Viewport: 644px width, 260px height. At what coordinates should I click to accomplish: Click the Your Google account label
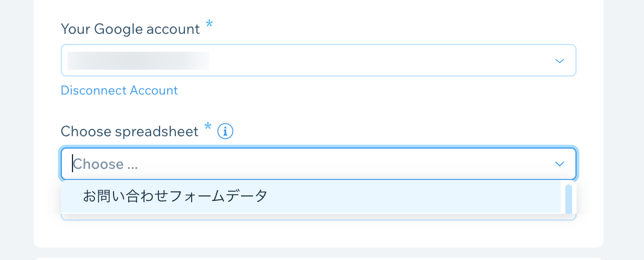click(x=130, y=29)
